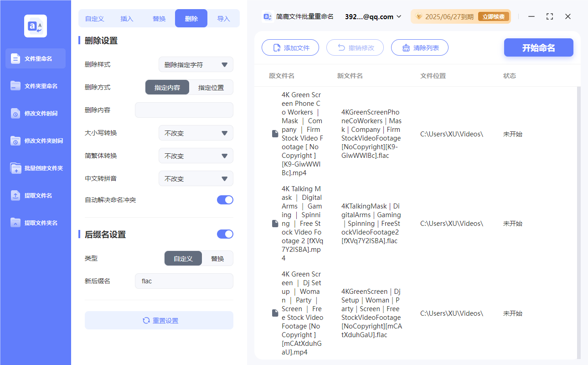
Task: Click the 开始命名 button
Action: (538, 47)
